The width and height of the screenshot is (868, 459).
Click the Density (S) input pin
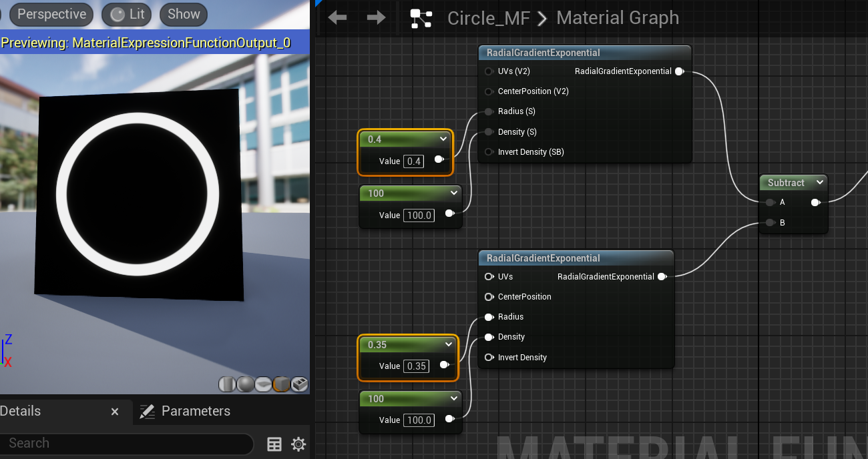489,132
